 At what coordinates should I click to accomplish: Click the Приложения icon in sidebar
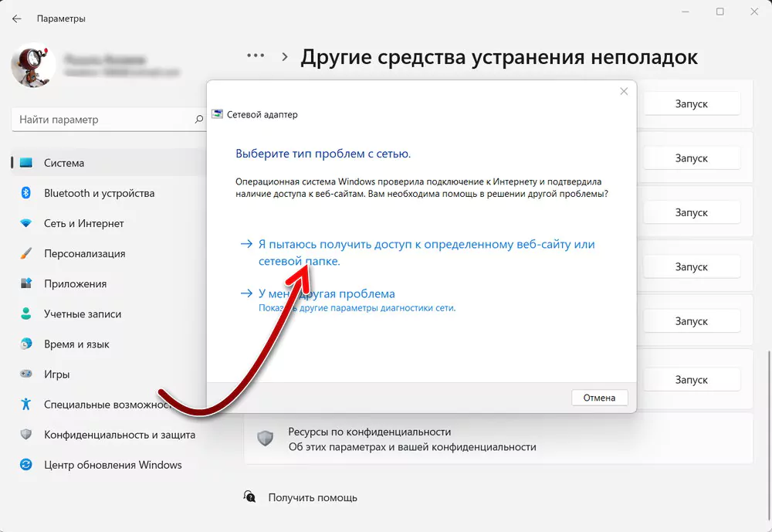pyautogui.click(x=26, y=283)
